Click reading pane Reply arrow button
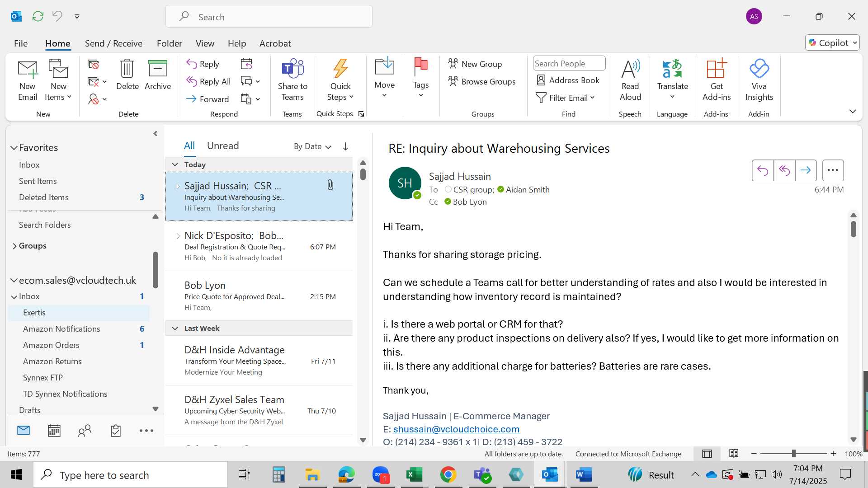The width and height of the screenshot is (868, 488). point(763,170)
